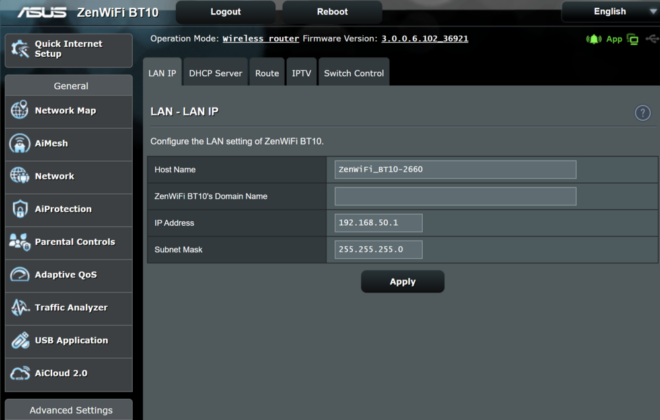Click the Domain Name input field

pyautogui.click(x=455, y=196)
